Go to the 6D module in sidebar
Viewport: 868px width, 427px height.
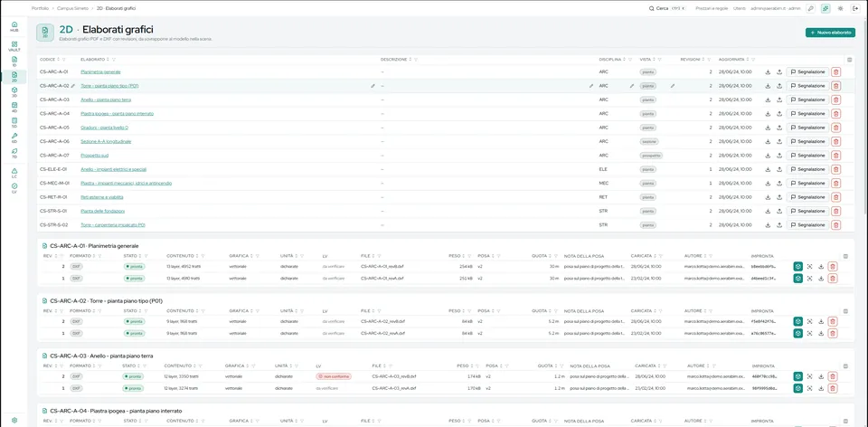[x=14, y=138]
